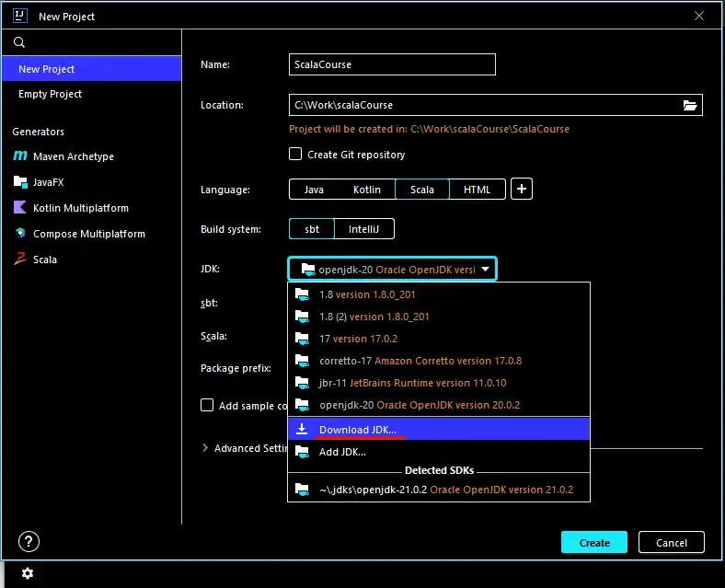Switch build system to IntelliJ
725x588 pixels.
pyautogui.click(x=364, y=229)
